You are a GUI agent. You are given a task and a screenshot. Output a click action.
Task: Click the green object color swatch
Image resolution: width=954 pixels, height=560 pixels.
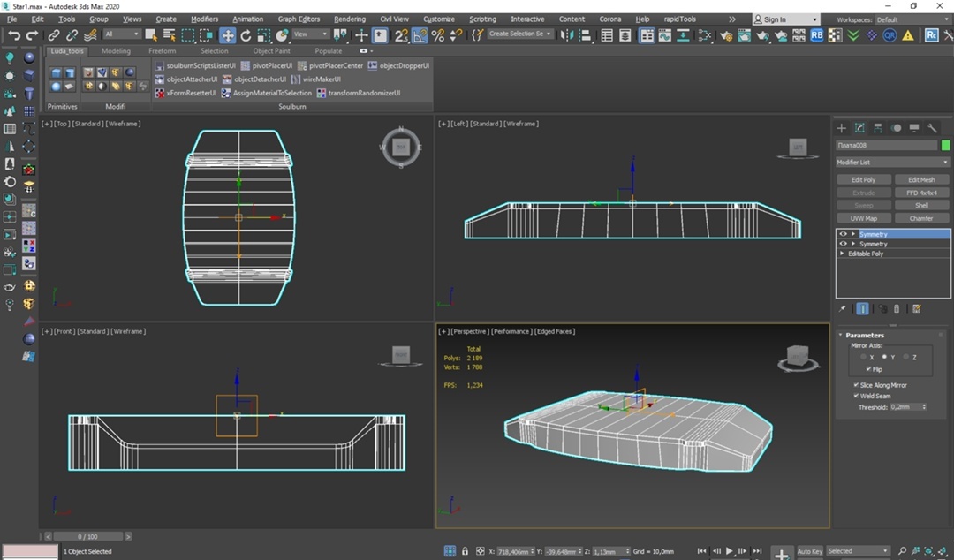pyautogui.click(x=945, y=146)
